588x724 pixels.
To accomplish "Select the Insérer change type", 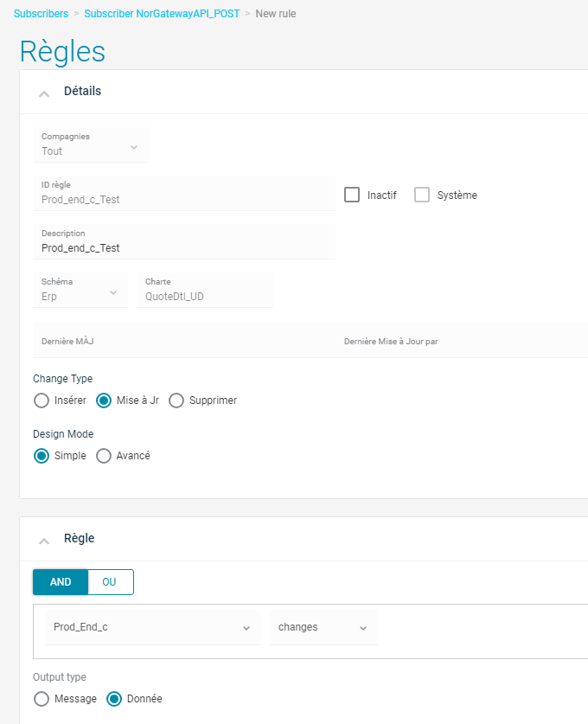I will 41,400.
